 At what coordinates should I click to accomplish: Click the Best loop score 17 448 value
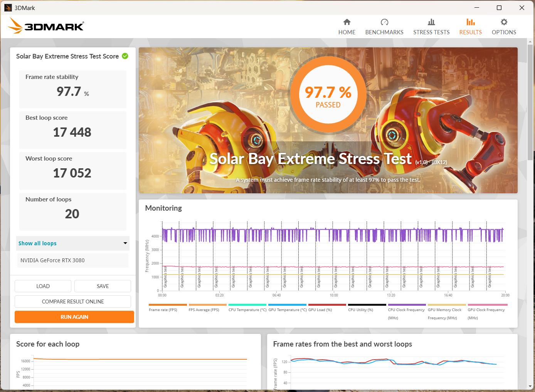coord(72,132)
